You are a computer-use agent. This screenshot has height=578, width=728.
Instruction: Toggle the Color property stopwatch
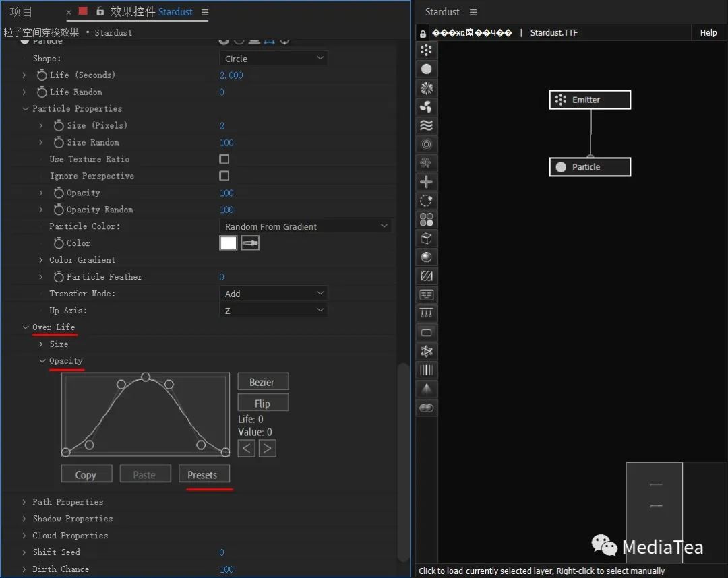click(59, 243)
